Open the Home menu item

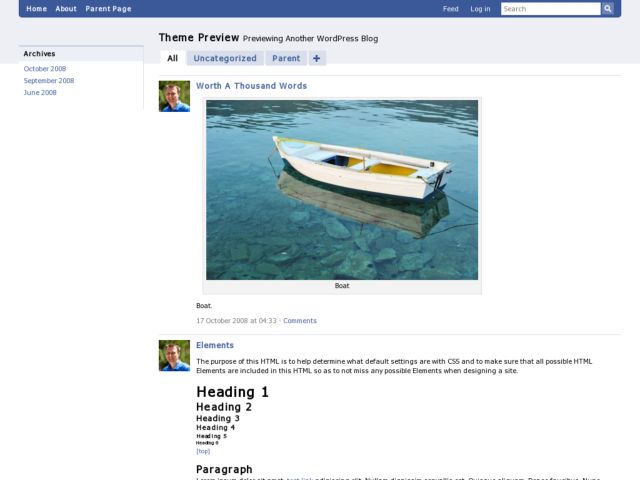tap(36, 9)
